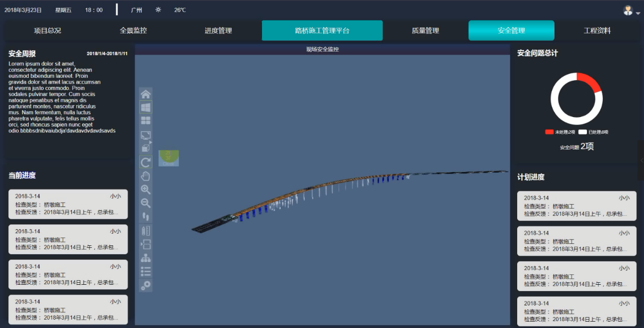This screenshot has height=328, width=644.
Task: Click the red 未处理 legend swatch
Action: tap(549, 132)
